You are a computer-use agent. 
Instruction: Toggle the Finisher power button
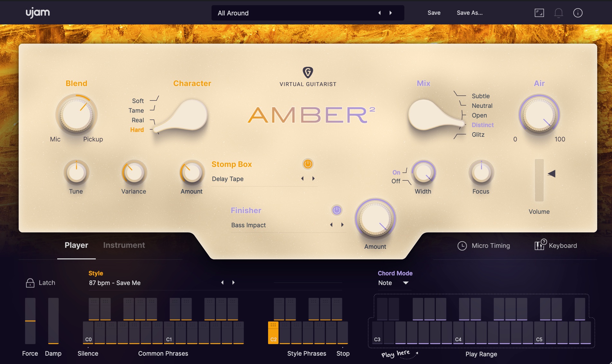point(336,210)
